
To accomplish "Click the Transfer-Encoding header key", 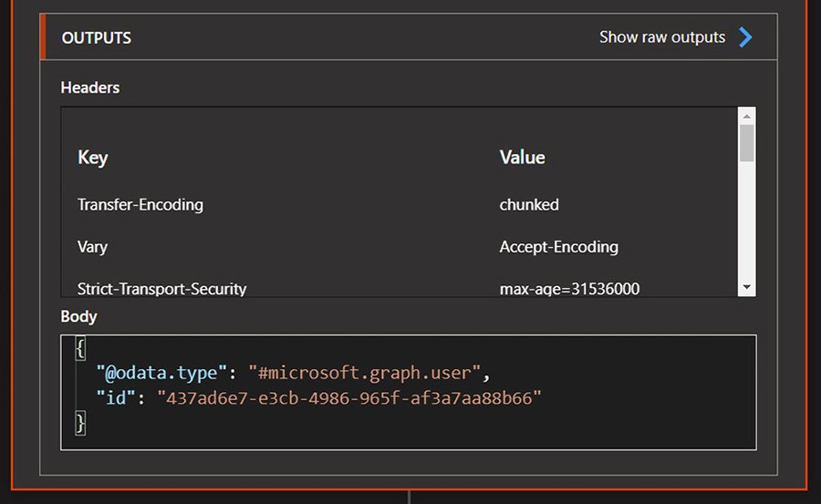I will (x=140, y=205).
